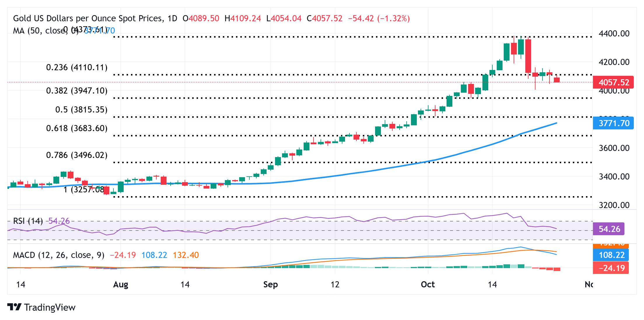644x320 pixels.
Task: Click the MACD blue value tag 108.22
Action: click(x=611, y=255)
